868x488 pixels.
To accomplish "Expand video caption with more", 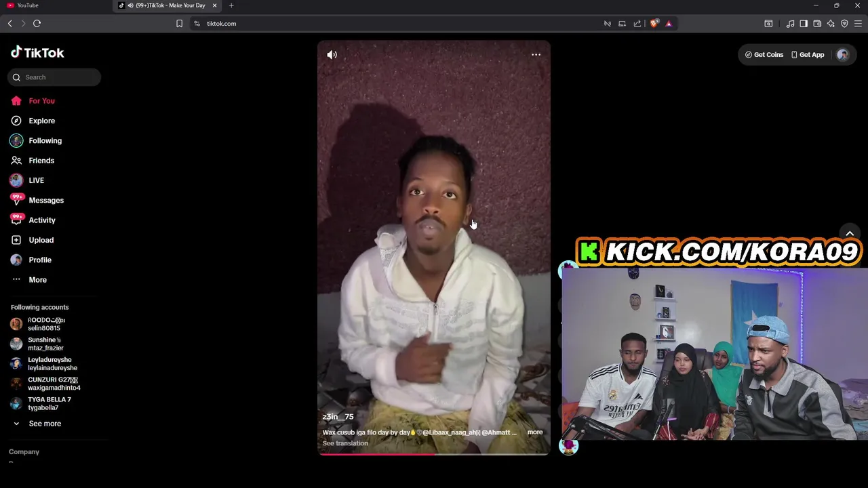I will pyautogui.click(x=535, y=432).
